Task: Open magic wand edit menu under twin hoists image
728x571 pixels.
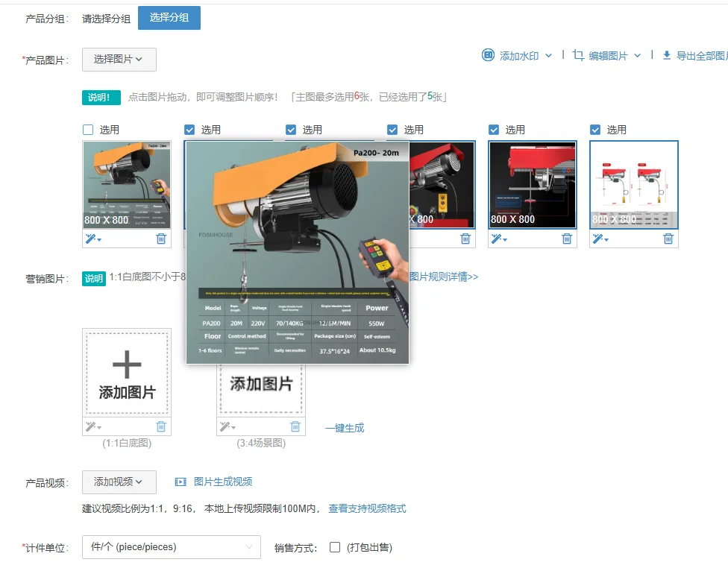Action: pyautogui.click(x=600, y=239)
